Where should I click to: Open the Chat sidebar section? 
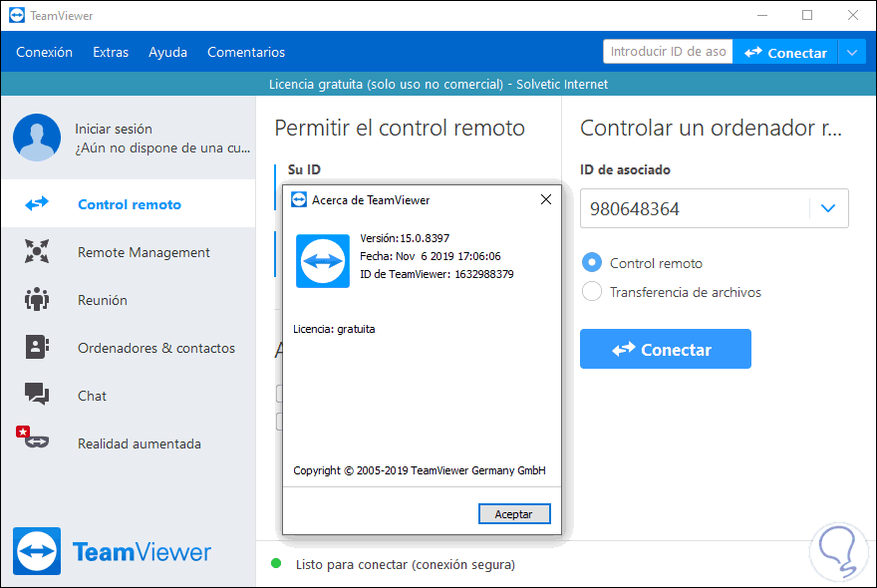(x=129, y=396)
